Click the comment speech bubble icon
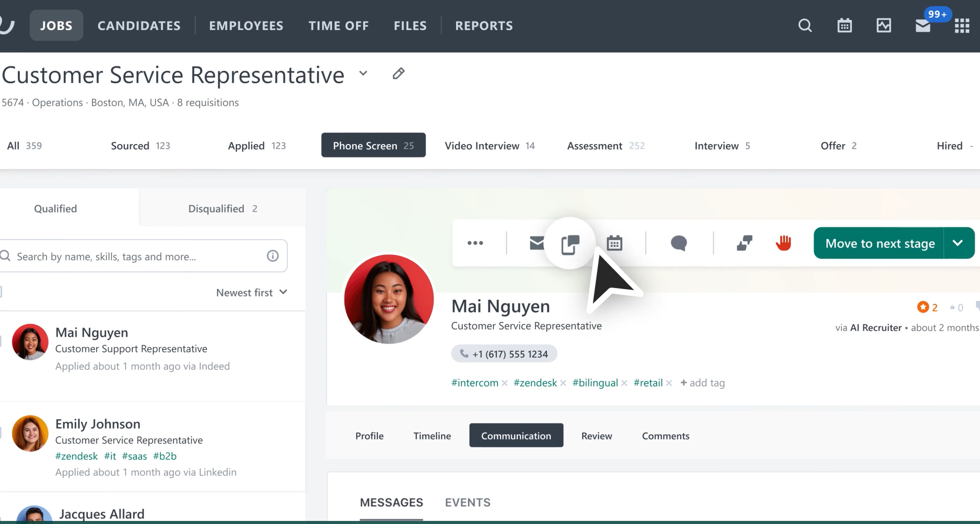 click(x=678, y=243)
